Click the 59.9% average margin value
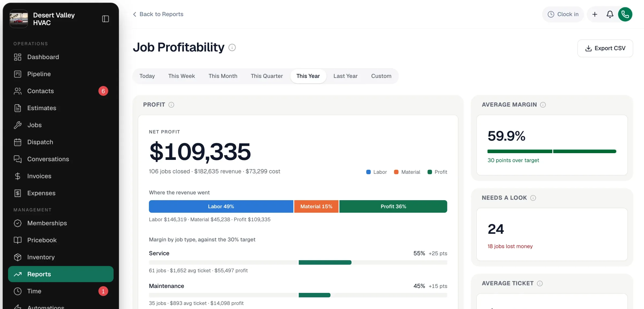644x309 pixels. coord(506,136)
